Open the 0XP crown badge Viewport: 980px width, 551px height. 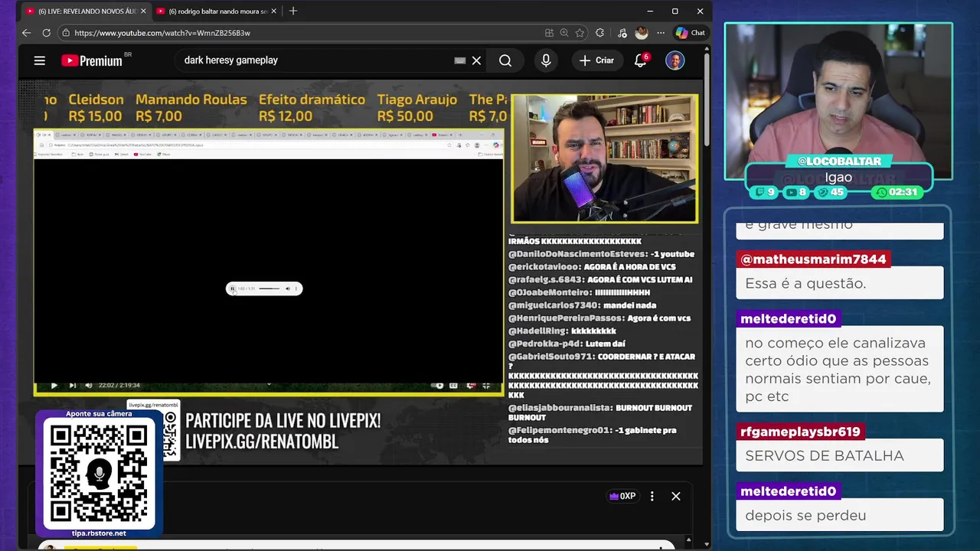(x=622, y=496)
